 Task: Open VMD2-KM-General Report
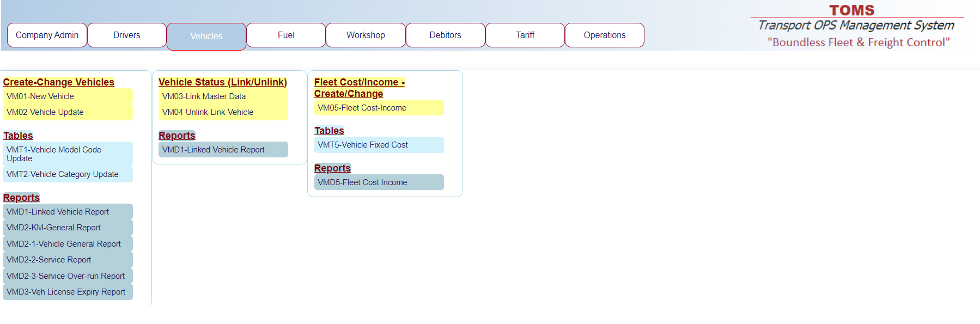point(68,228)
